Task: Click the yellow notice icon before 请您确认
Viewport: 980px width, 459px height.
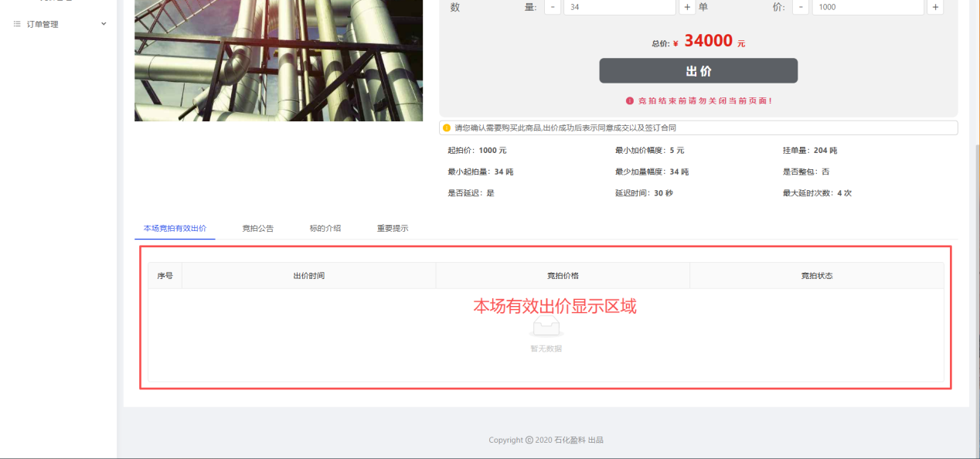Action: [447, 127]
